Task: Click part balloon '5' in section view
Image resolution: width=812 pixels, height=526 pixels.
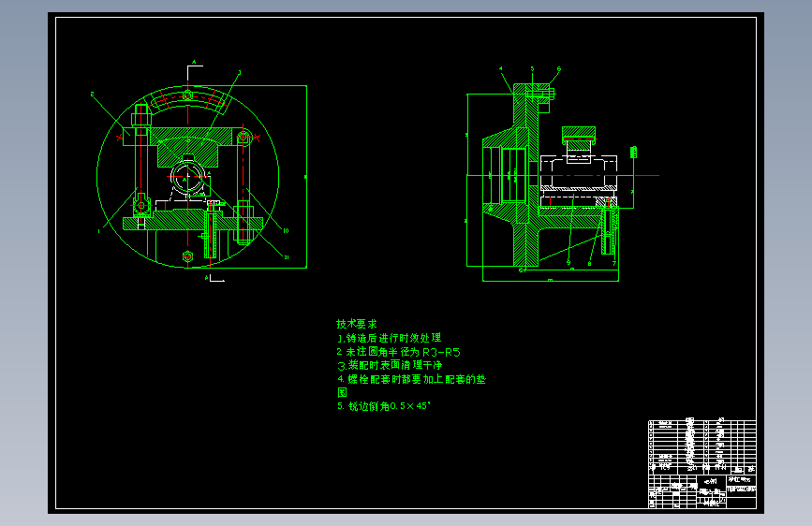Action: (532, 69)
